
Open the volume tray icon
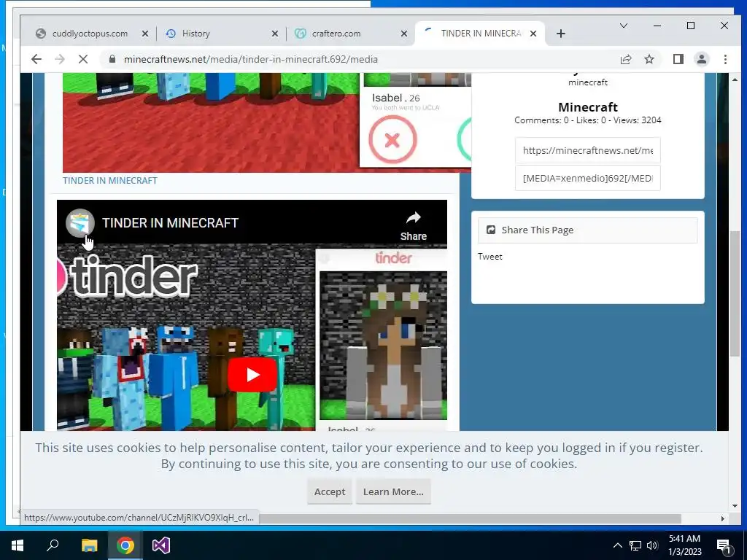(652, 545)
